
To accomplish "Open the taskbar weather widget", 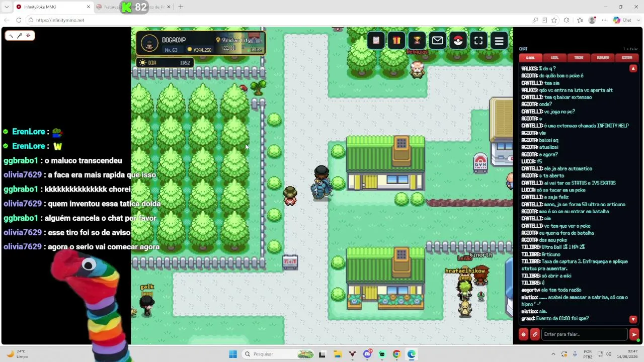I will (x=17, y=354).
